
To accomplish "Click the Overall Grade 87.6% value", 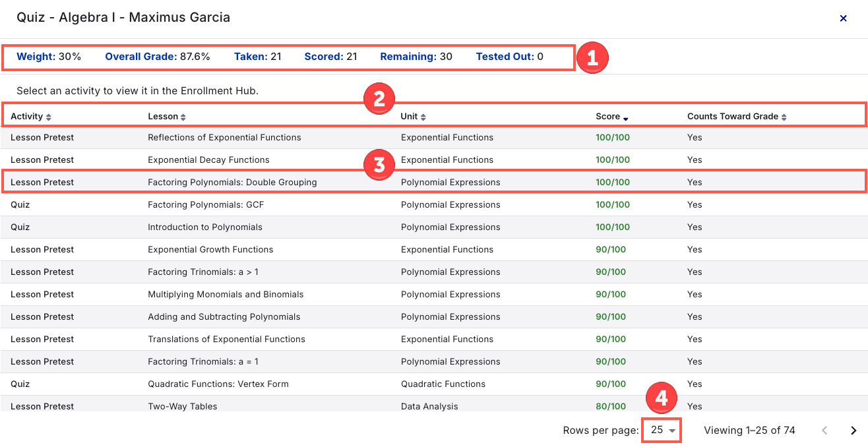I will pos(158,57).
